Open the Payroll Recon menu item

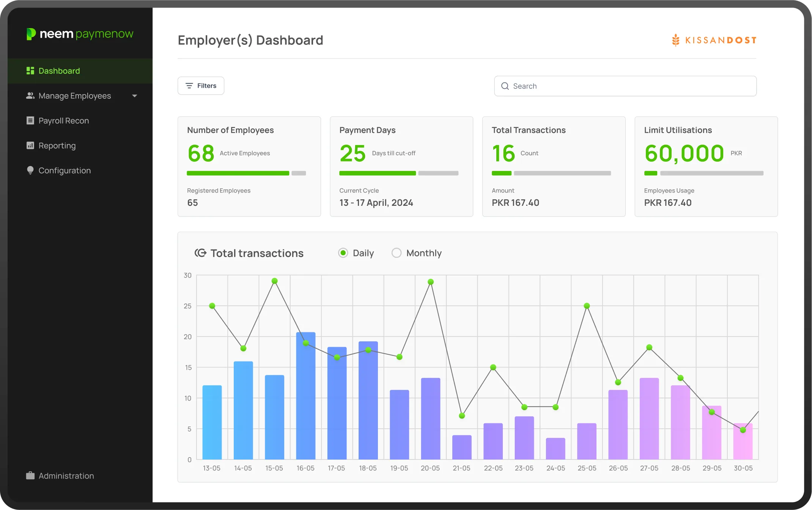pyautogui.click(x=64, y=121)
